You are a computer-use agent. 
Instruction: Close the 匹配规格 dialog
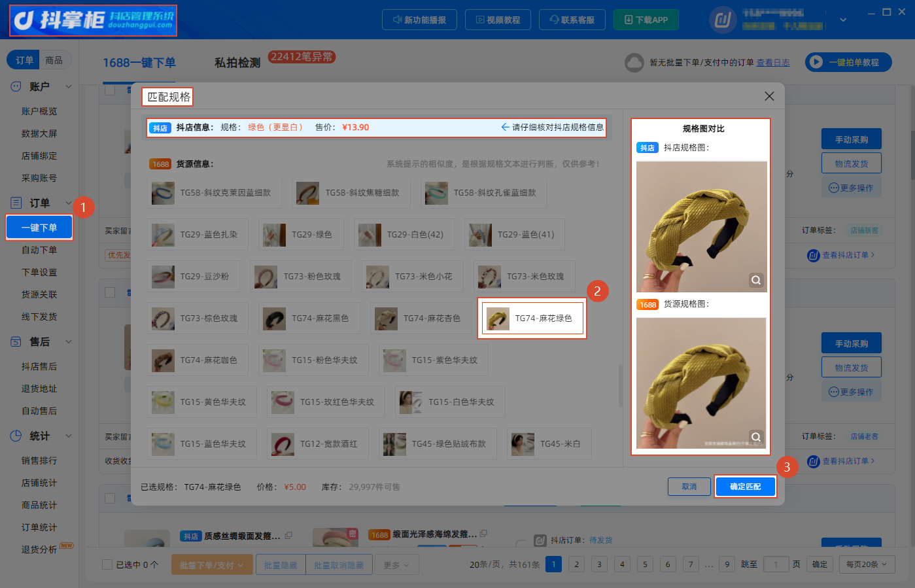click(769, 96)
